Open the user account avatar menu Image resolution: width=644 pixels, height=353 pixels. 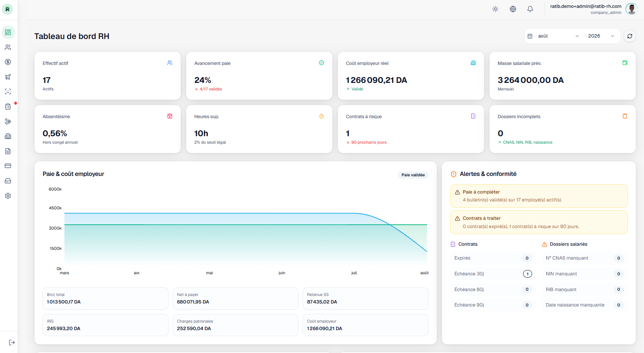click(632, 9)
